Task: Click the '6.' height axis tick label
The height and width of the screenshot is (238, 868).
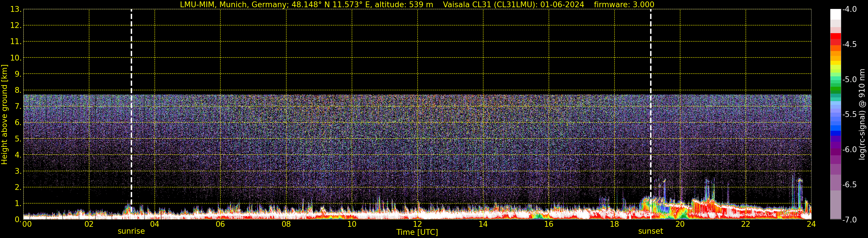Action: tap(18, 123)
